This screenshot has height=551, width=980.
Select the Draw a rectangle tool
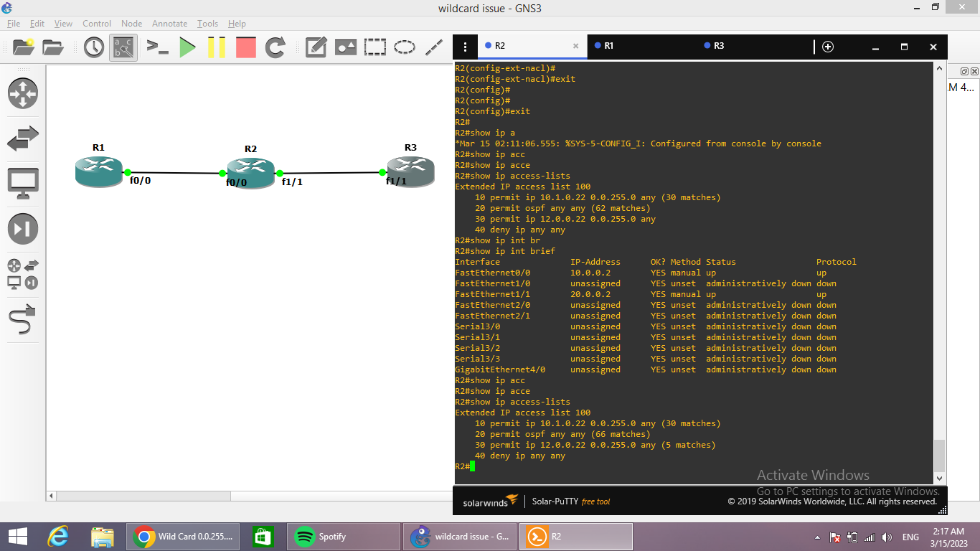click(374, 46)
